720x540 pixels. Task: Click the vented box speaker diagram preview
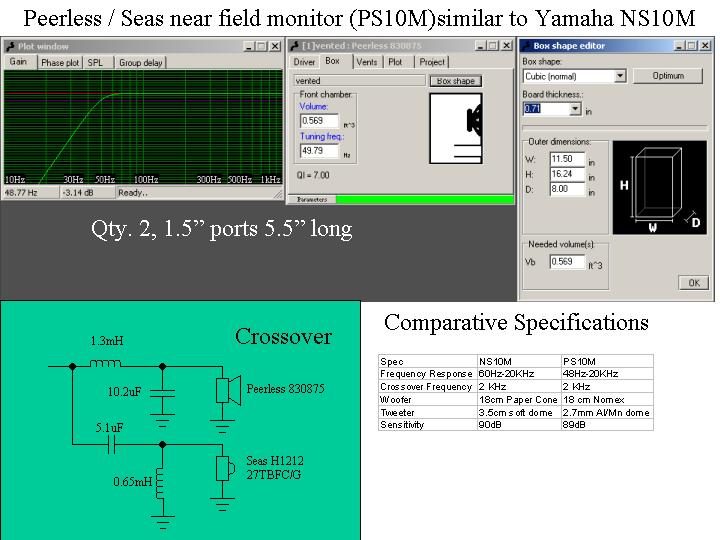(456, 129)
